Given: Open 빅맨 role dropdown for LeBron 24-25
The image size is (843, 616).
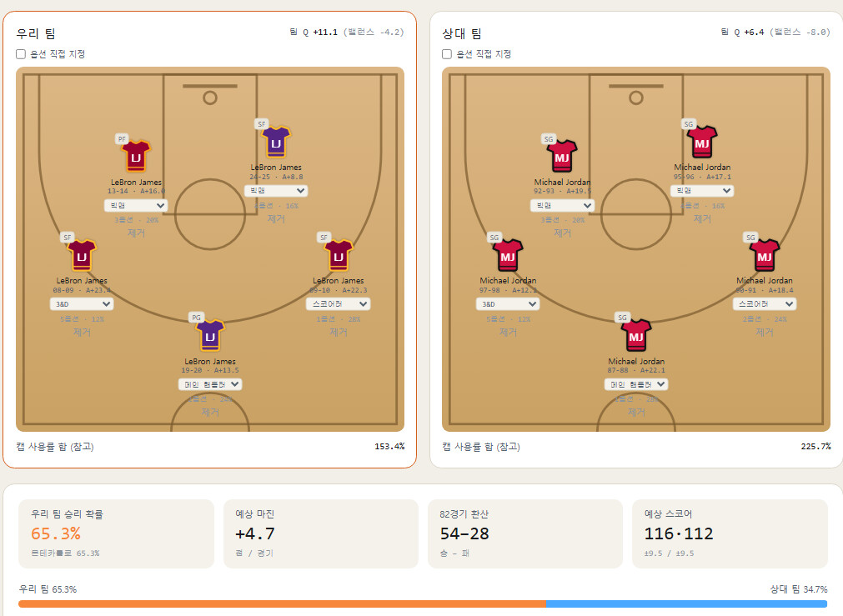Looking at the screenshot, I should tap(276, 190).
